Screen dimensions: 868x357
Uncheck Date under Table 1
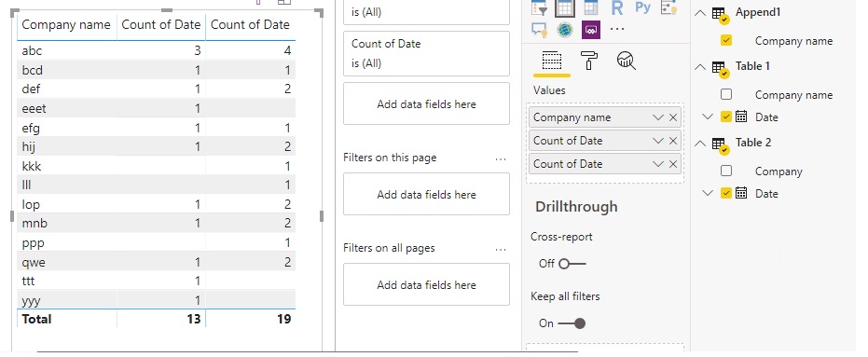[x=726, y=117]
